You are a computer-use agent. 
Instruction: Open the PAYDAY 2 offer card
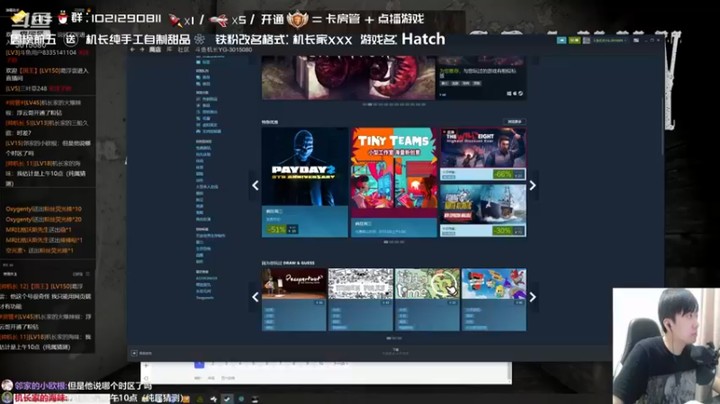(305, 182)
